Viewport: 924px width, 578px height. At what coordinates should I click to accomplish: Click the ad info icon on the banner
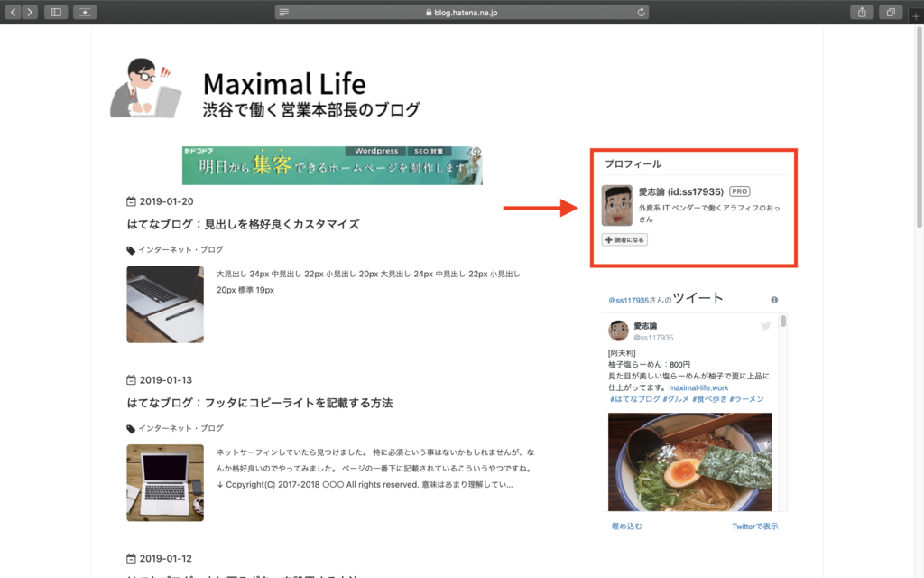click(476, 152)
